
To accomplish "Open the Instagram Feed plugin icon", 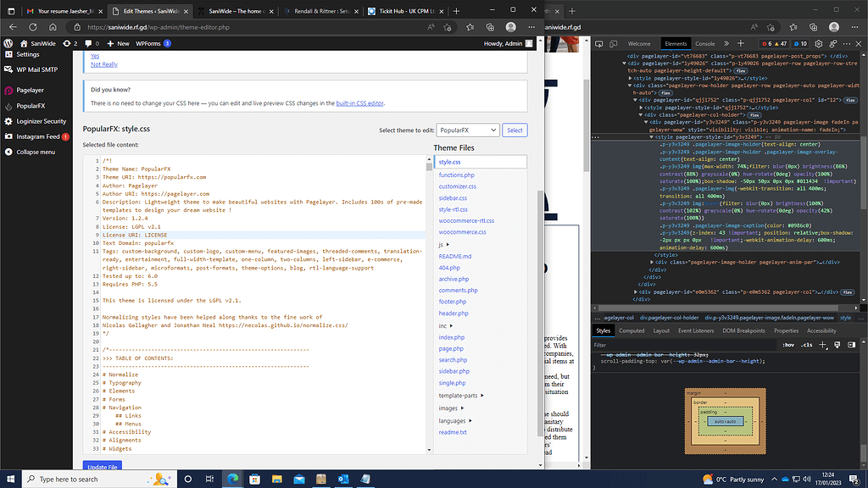I will click(x=8, y=136).
